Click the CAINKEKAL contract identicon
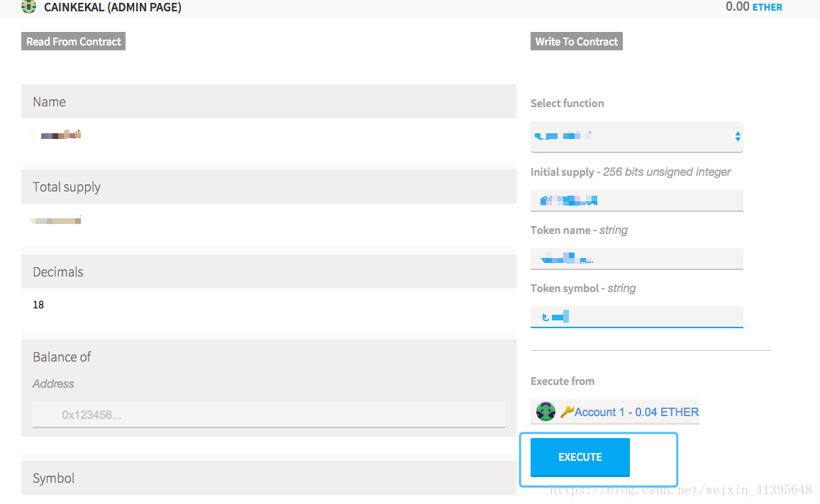The width and height of the screenshot is (820, 504). point(28,7)
